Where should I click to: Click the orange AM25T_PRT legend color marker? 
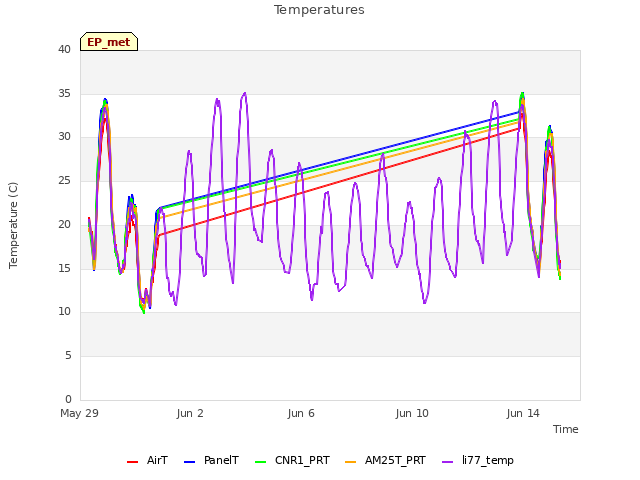(x=351, y=462)
